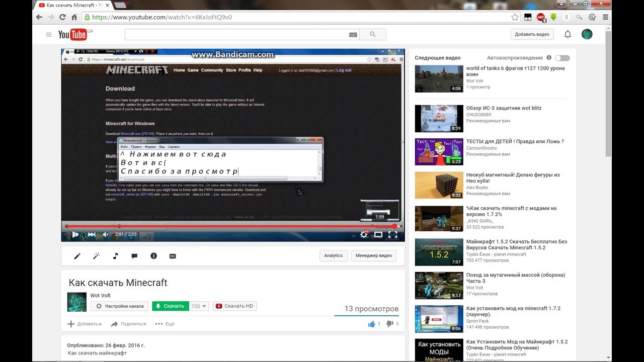Bookmark page with the star icon
The image size is (644, 362).
[515, 17]
